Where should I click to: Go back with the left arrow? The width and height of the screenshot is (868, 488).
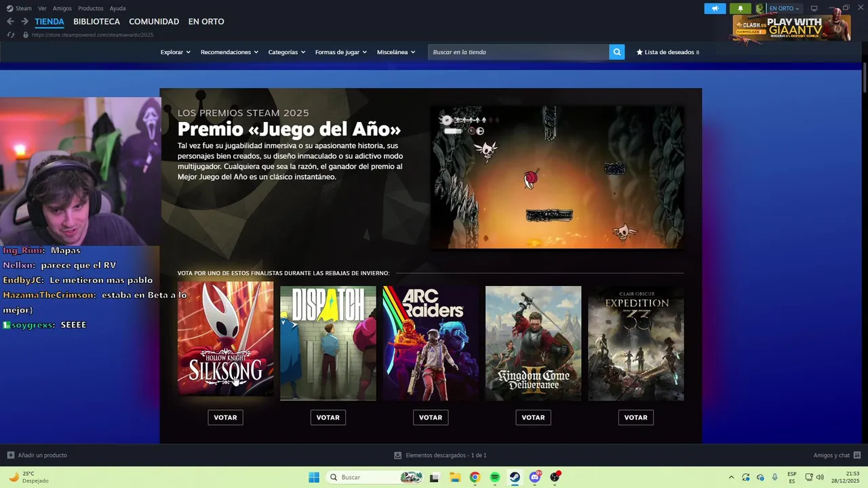pos(10,22)
